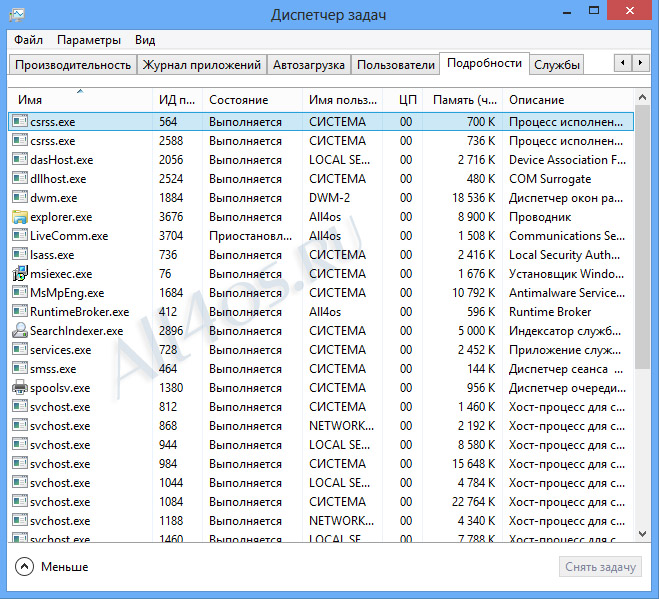
Task: Click PID 3676 cell
Action: coord(171,217)
